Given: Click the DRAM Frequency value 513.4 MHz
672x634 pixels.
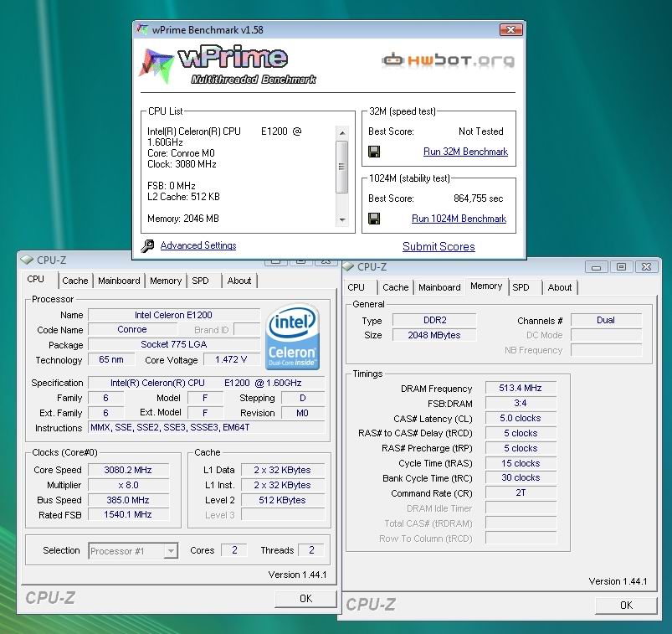Looking at the screenshot, I should 521,389.
